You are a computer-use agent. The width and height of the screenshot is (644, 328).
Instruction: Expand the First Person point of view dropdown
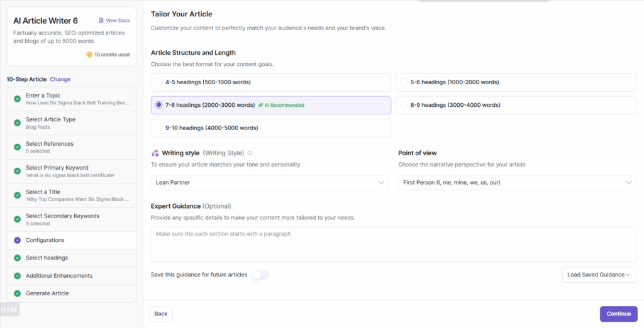pos(517,182)
